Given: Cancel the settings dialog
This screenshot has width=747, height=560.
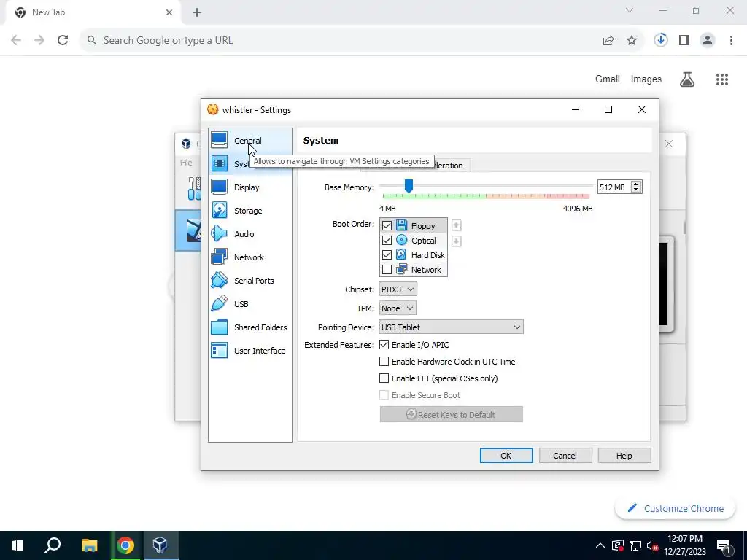Looking at the screenshot, I should point(565,456).
